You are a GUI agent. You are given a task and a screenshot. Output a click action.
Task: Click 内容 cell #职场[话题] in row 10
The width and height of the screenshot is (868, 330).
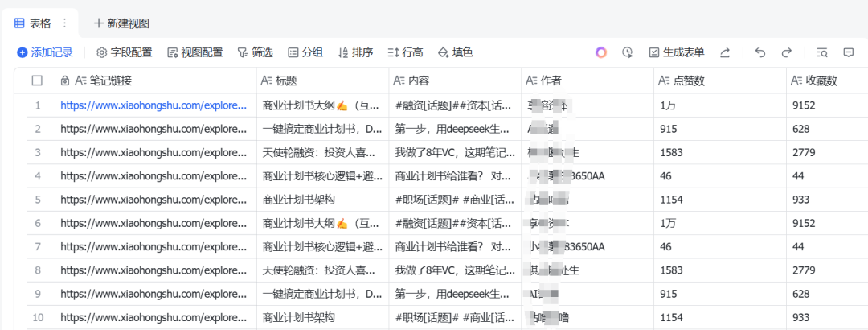(x=455, y=318)
